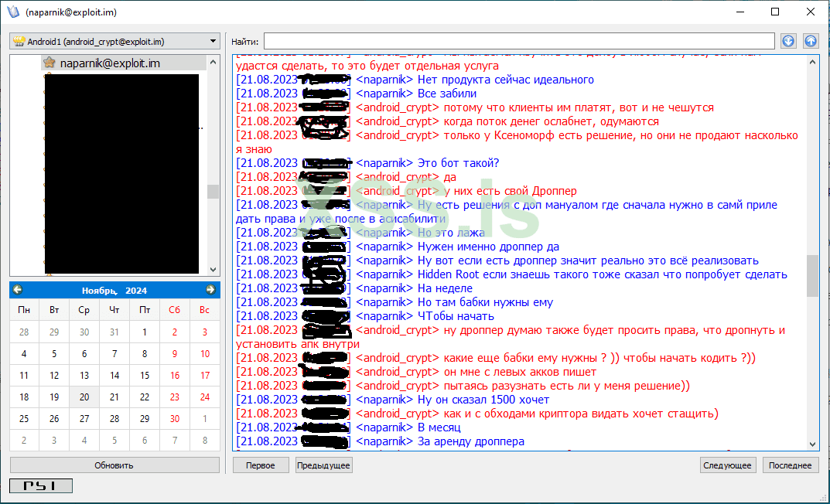Image resolution: width=830 pixels, height=504 pixels.
Task: Click the search down arrow icon
Action: (x=788, y=41)
